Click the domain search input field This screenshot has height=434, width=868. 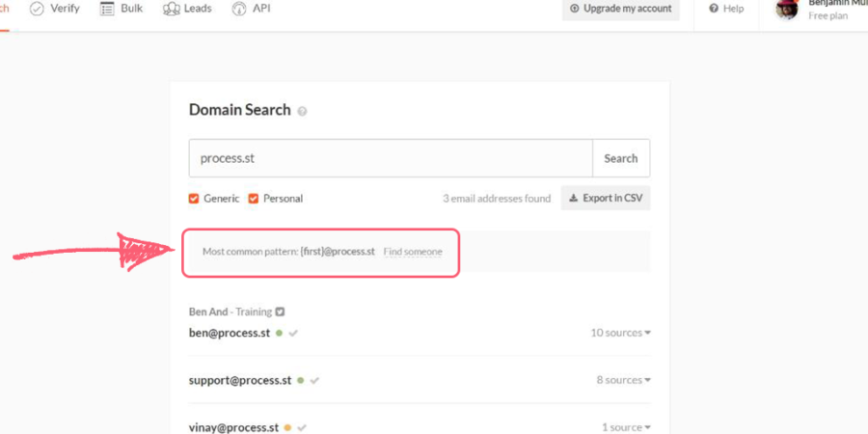(x=391, y=158)
